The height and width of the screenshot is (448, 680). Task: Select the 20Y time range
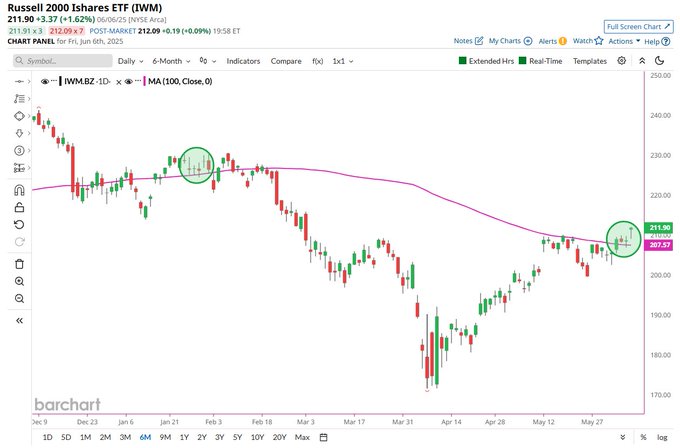coord(280,437)
